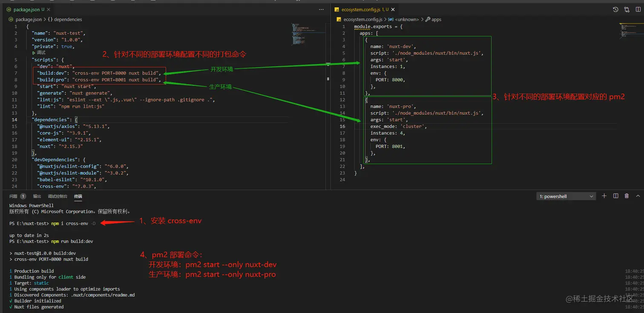Click name: 'nuxt-dev' line
This screenshot has height=313, width=644.
coord(393,46)
